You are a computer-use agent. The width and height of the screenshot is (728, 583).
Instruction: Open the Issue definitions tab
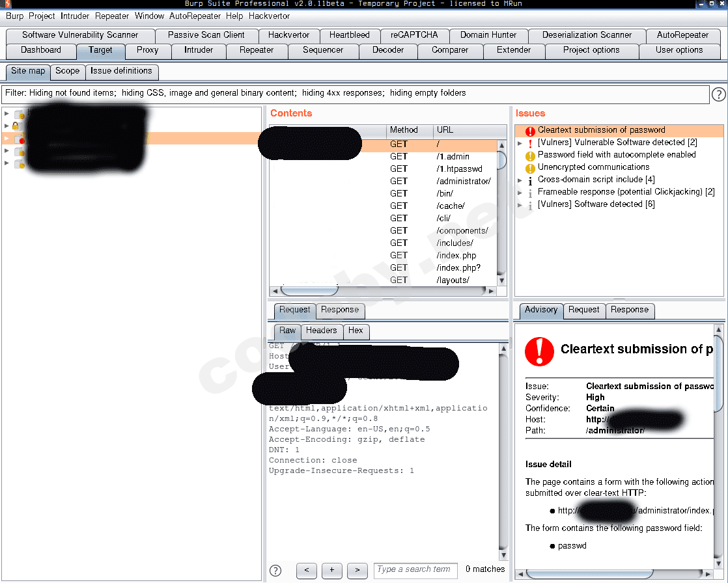[121, 71]
